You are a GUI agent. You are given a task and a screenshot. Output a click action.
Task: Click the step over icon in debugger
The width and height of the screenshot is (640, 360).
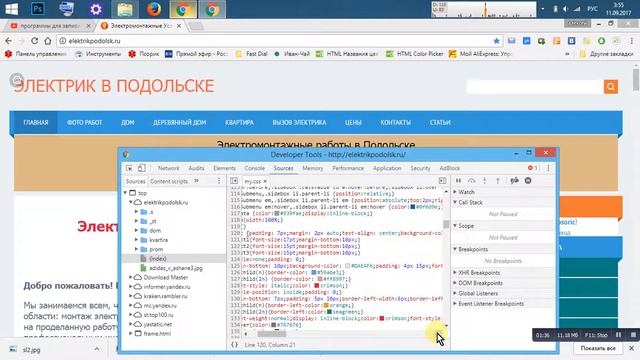[471, 180]
